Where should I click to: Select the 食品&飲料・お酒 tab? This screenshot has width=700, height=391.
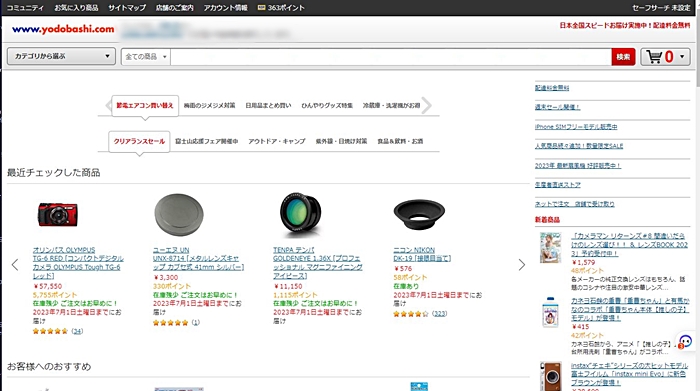(x=400, y=141)
